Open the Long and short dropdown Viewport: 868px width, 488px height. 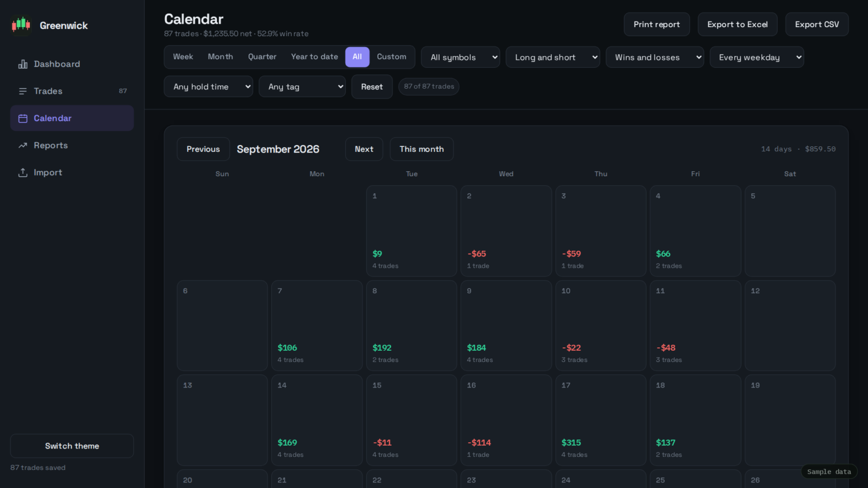(553, 57)
